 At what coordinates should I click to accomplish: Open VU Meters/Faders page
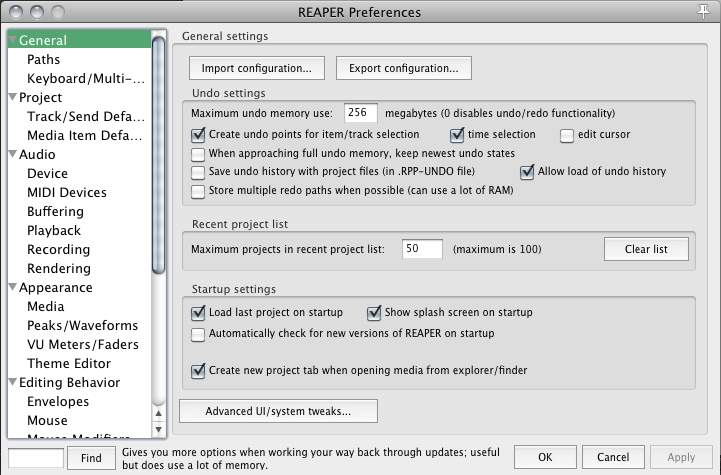pyautogui.click(x=83, y=344)
